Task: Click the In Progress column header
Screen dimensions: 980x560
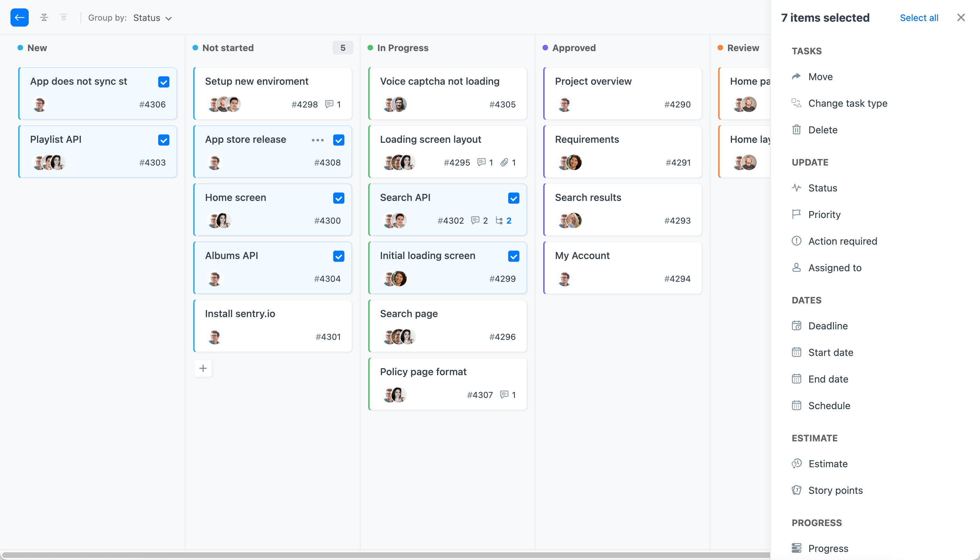Action: coord(402,48)
